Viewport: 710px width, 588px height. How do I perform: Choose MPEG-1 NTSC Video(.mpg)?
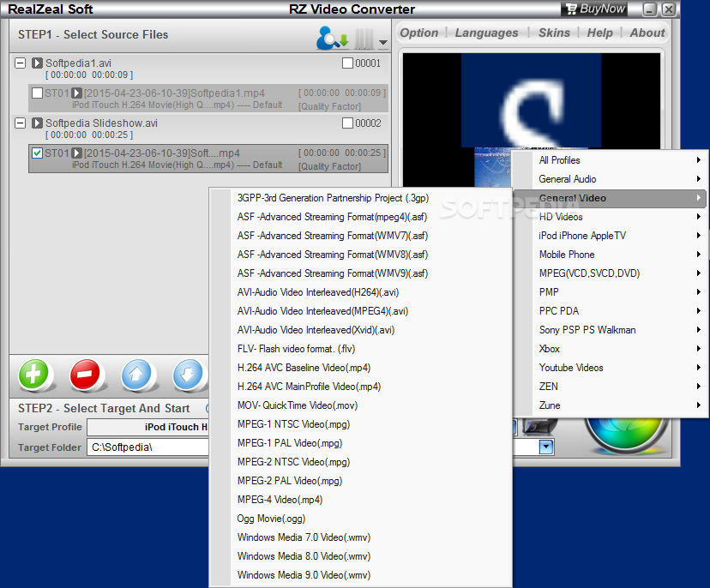361,424
